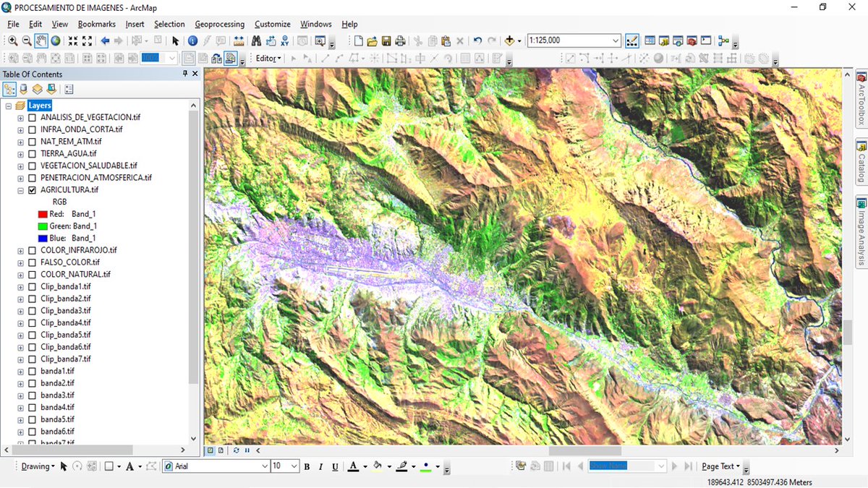Image resolution: width=868 pixels, height=488 pixels.
Task: Expand the PENETRACION_ATMOSFERICA.tif layer entry
Action: pos(20,178)
